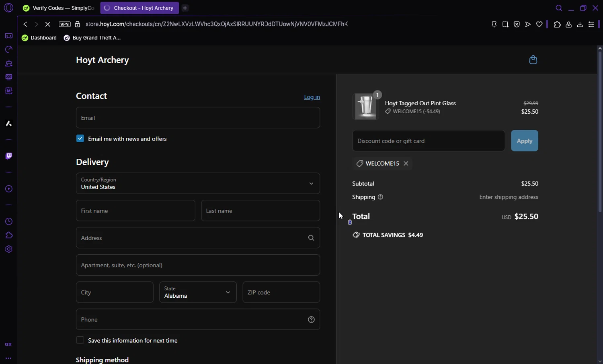Click the Apply discount button
Image resolution: width=603 pixels, height=364 pixels.
pos(525,141)
